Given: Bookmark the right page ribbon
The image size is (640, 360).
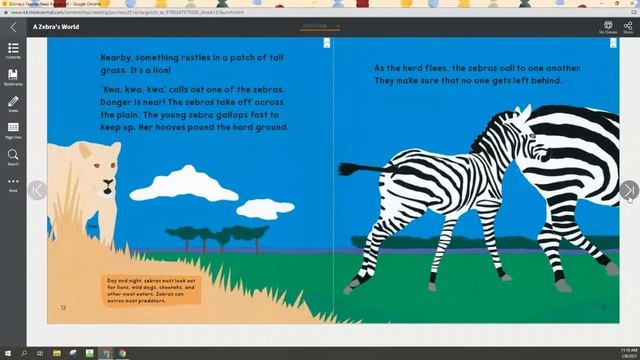Looking at the screenshot, I should tap(613, 43).
